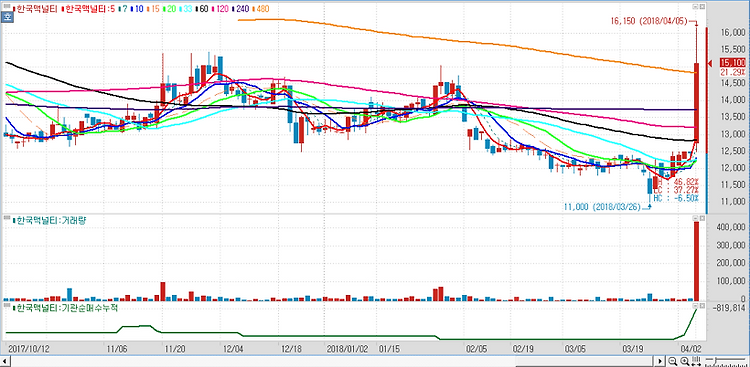The height and width of the screenshot is (367, 750).
Task: Click the institution panel minimize icon
Action: (695, 305)
